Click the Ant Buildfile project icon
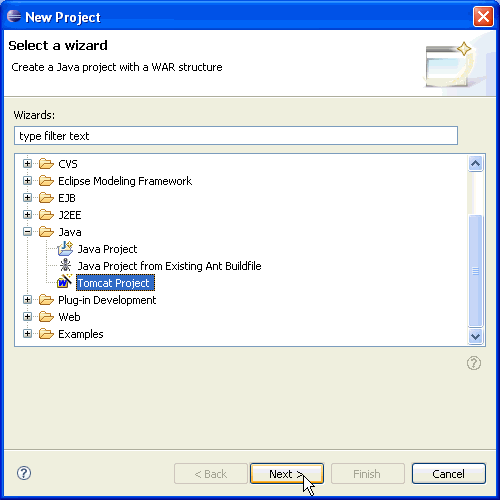This screenshot has height=500, width=500. 65,265
